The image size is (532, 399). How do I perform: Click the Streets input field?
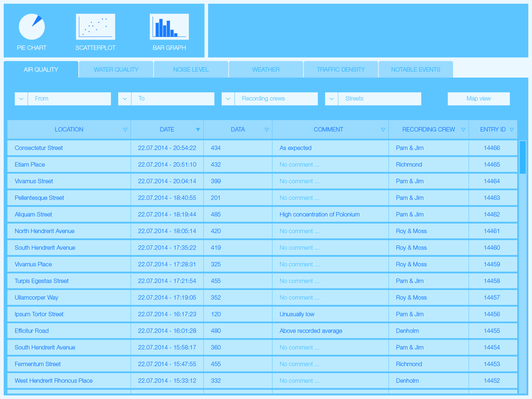click(x=380, y=99)
